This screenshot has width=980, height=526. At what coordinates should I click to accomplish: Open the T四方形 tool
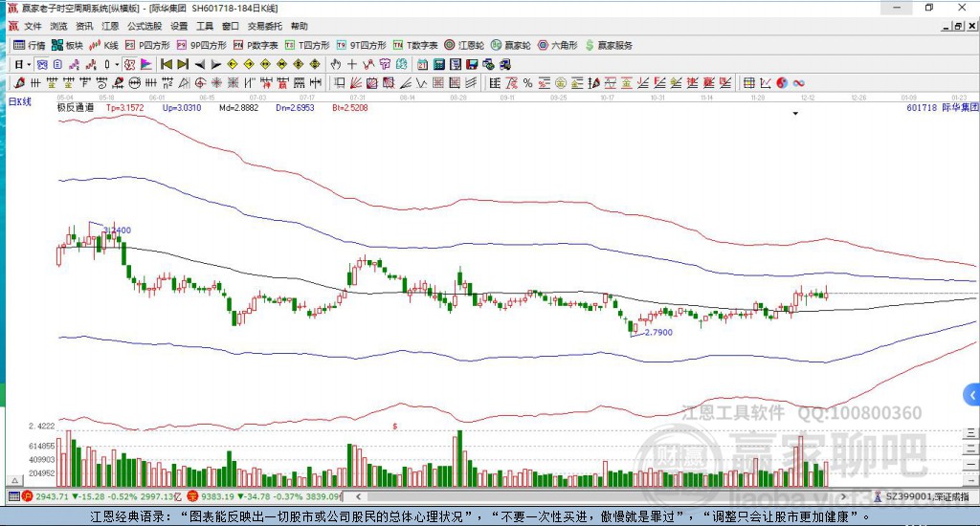pos(307,45)
